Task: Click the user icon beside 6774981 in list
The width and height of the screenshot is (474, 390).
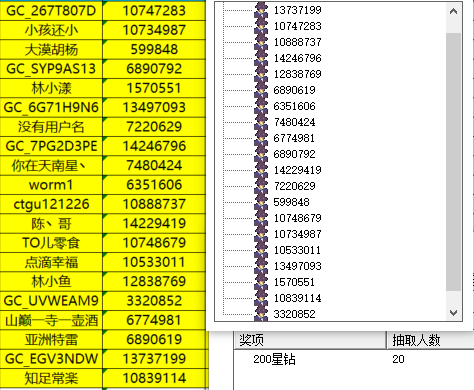Action: [x=261, y=138]
